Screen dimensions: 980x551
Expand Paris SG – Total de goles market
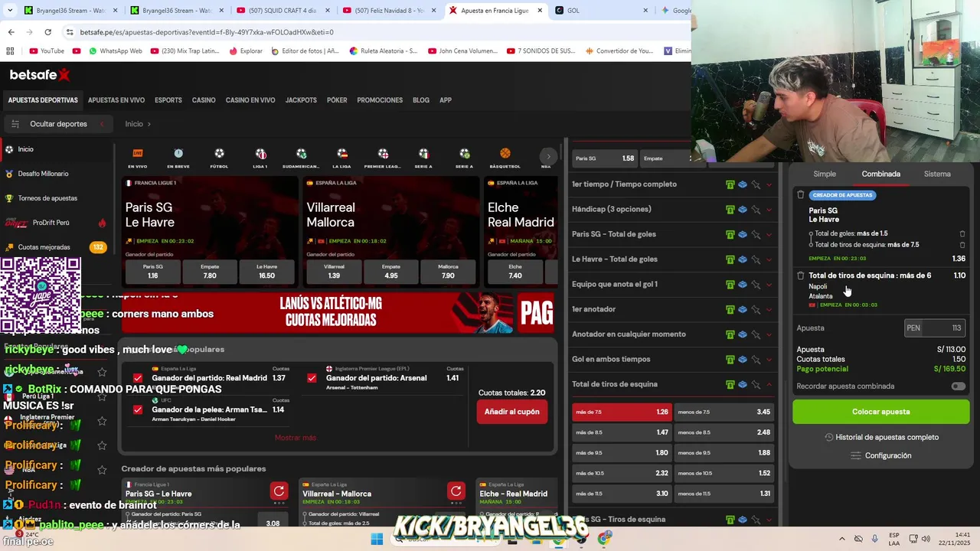pyautogui.click(x=769, y=234)
